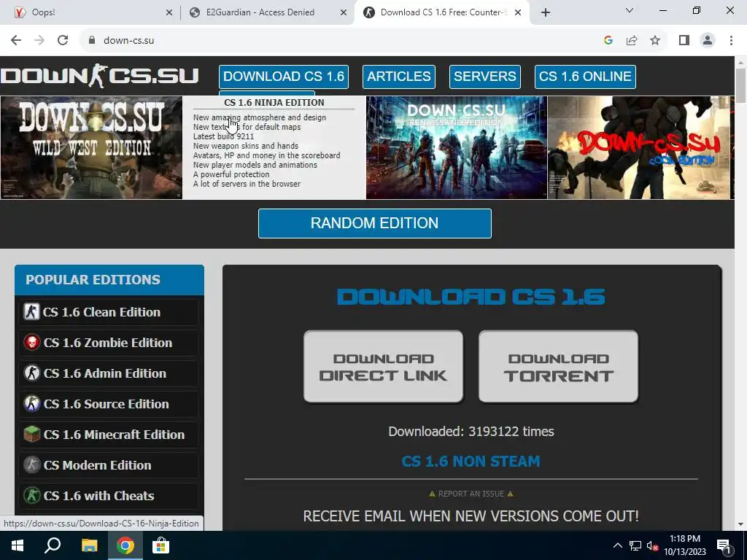Click the Minecraft Edition block icon
This screenshot has height=560, width=747.
(x=31, y=435)
